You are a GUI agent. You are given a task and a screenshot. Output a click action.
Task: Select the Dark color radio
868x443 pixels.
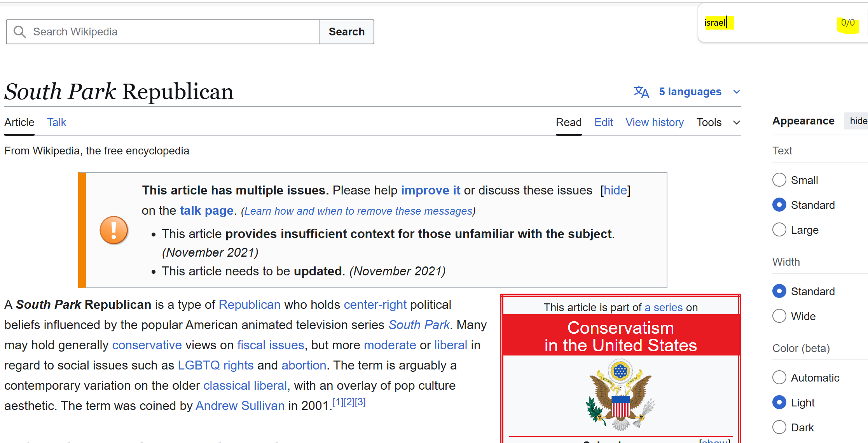(x=779, y=427)
